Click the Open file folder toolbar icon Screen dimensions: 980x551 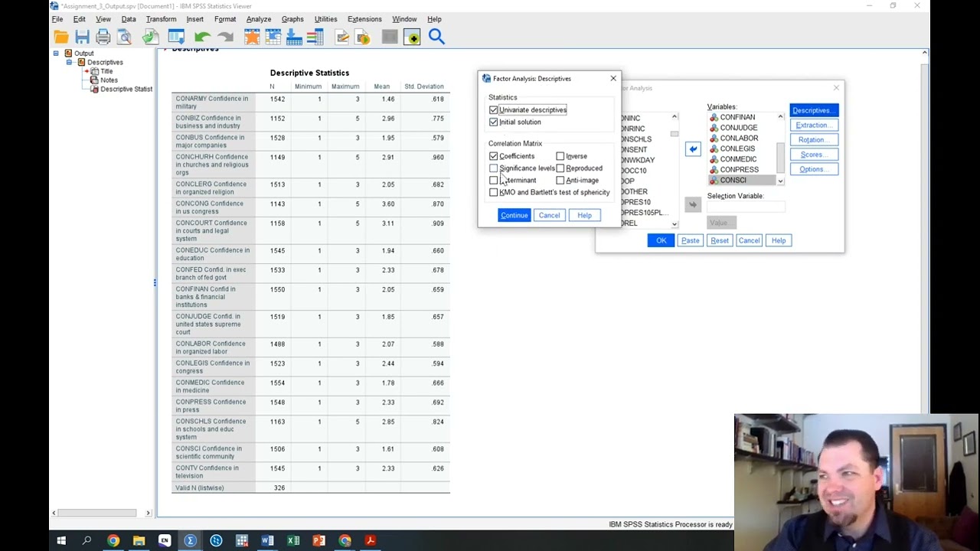point(61,37)
